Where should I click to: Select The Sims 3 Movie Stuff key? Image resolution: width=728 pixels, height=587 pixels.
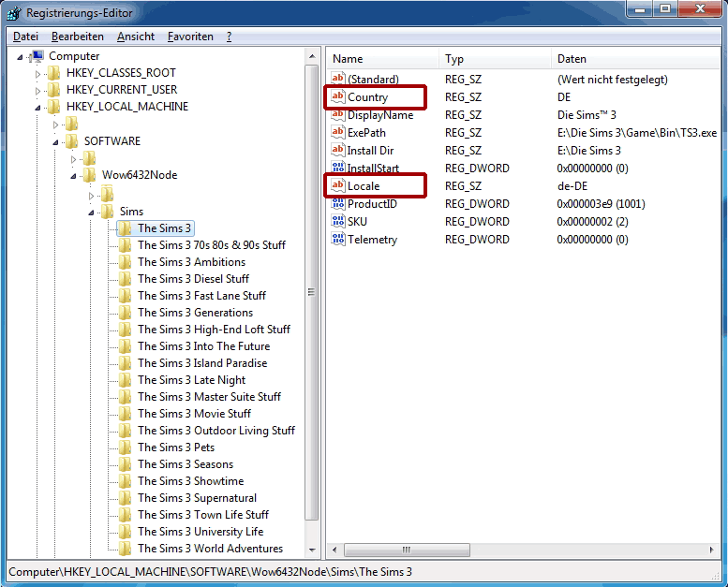tap(194, 414)
